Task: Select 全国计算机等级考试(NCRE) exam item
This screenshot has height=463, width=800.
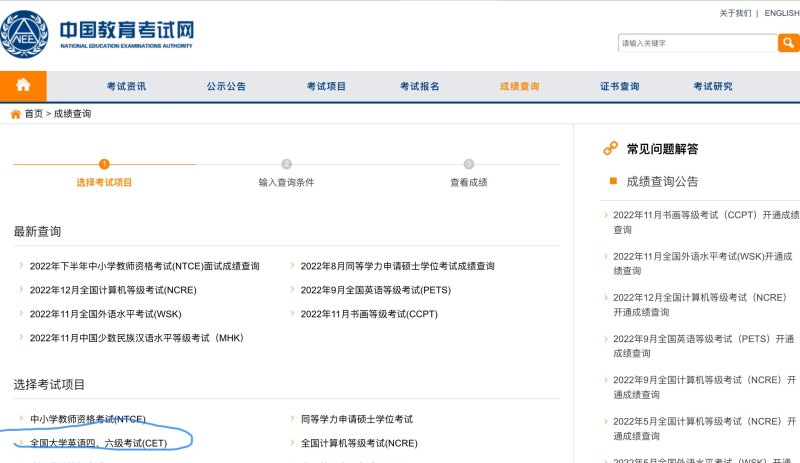Action: pos(359,443)
